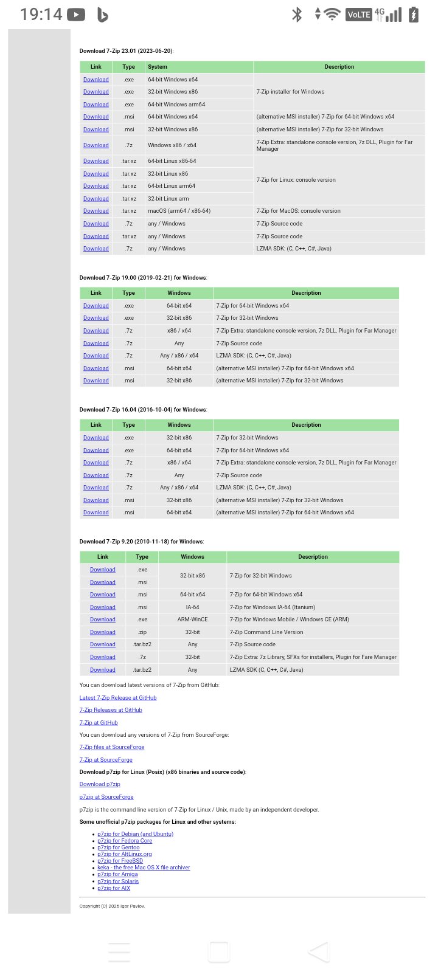Download 9.20 LZMA SDK tar.bz2
This screenshot has height=980, width=438.
coord(103,670)
